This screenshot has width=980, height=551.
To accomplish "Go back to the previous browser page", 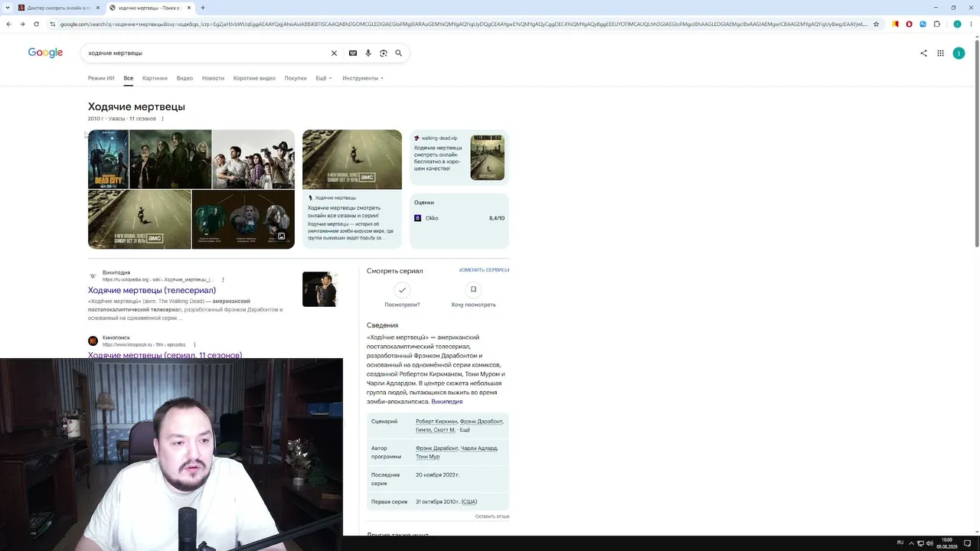I will [8, 24].
